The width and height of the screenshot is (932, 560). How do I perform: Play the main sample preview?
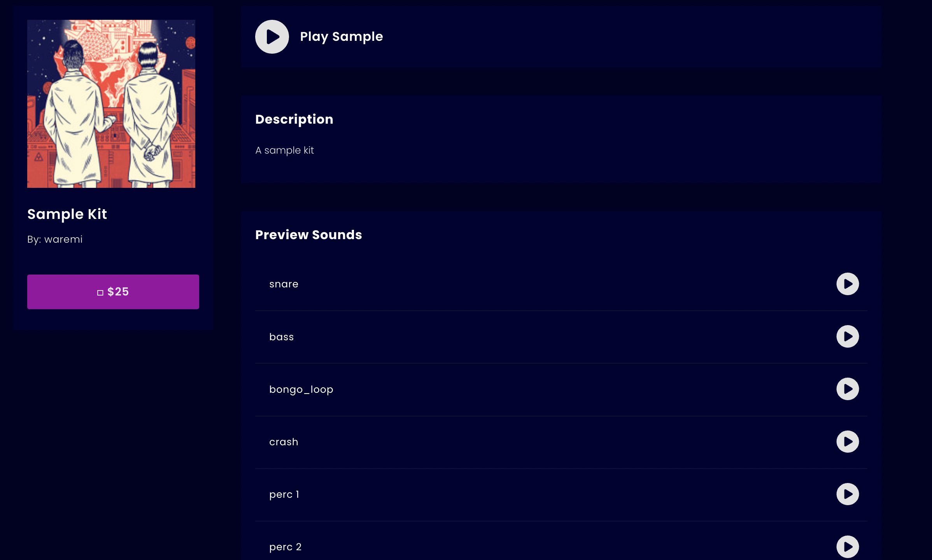click(272, 37)
